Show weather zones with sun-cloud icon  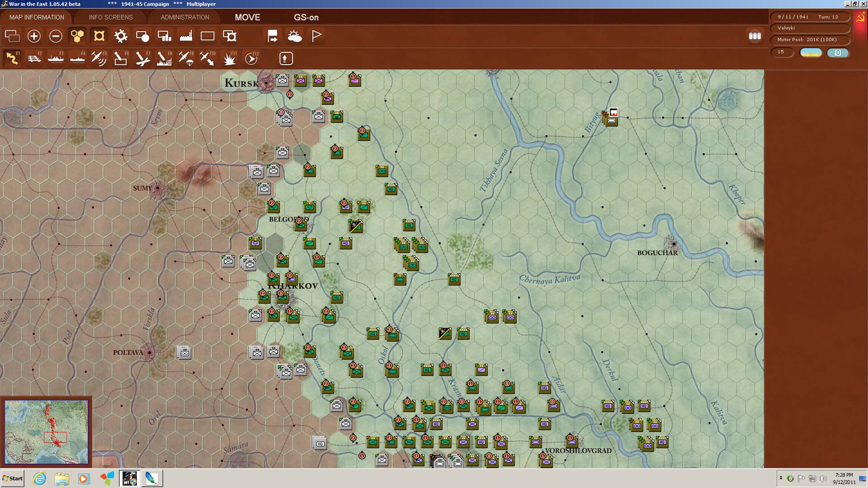[x=294, y=36]
